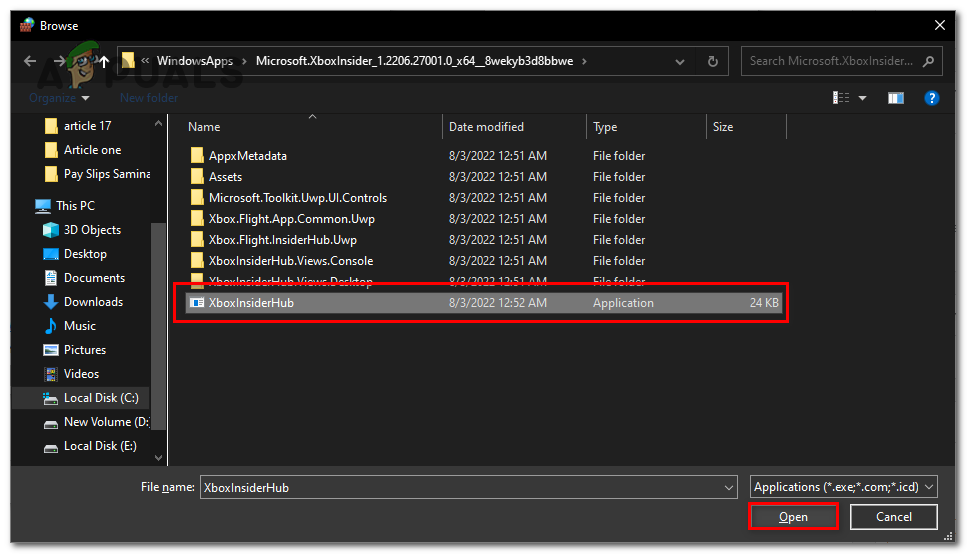Click the Open button
Viewport: 967px width, 554px height.
click(793, 517)
